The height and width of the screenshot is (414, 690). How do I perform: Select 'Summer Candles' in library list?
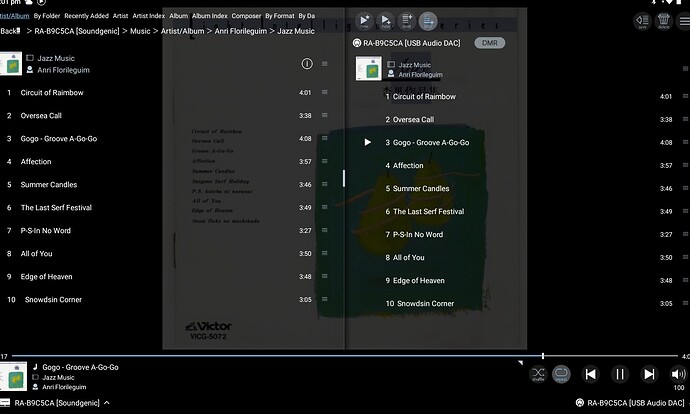coord(49,184)
